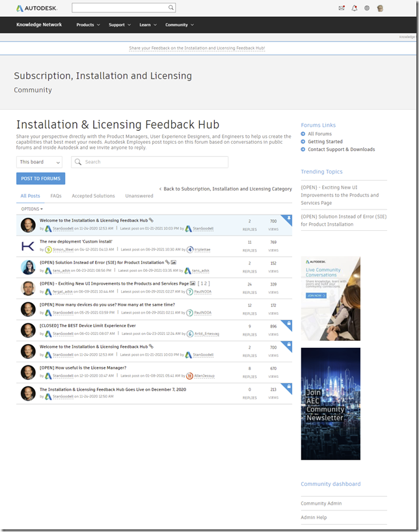Switch to the Accepted Solutions tab
This screenshot has width=419, height=532.
point(94,196)
